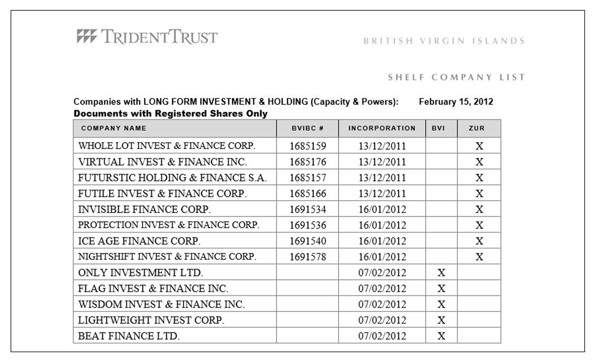Click the INCORPORATION column header
Viewport: 595px width, 364px height.
point(382,128)
